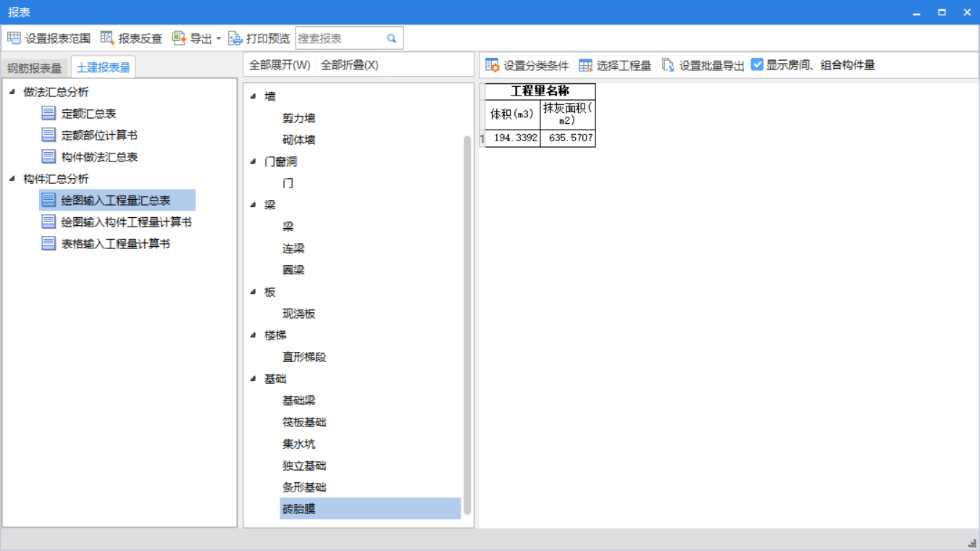980x551 pixels.
Task: Select 砖胎膜 in component tree
Action: coord(370,509)
